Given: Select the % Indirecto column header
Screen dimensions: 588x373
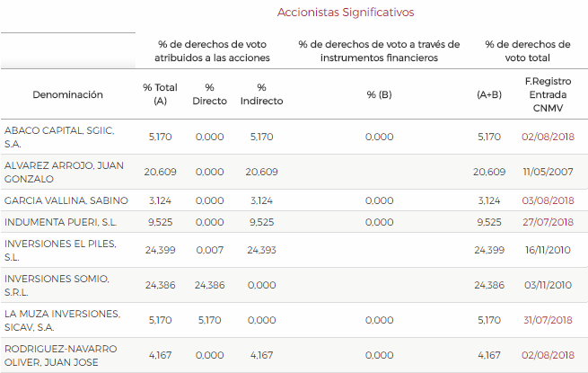Looking at the screenshot, I should tap(261, 94).
